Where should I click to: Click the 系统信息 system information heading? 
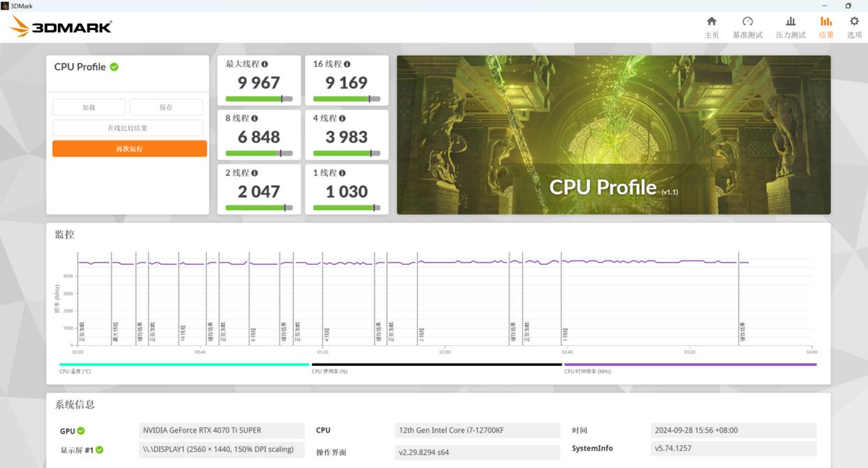tap(75, 404)
